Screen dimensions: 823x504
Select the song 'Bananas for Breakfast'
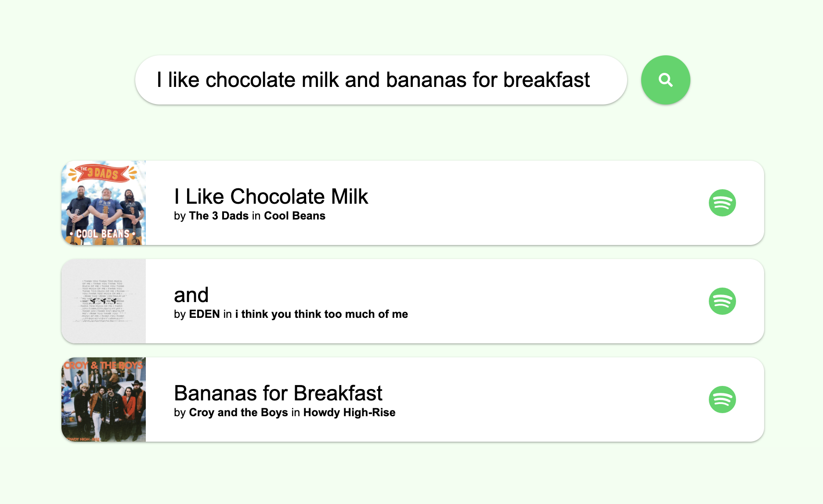(x=278, y=393)
